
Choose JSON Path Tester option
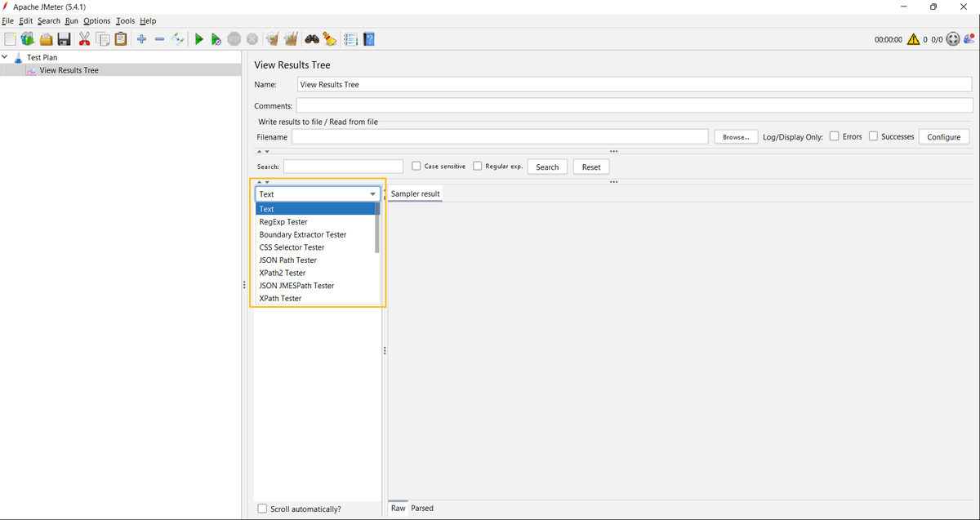[x=315, y=260]
